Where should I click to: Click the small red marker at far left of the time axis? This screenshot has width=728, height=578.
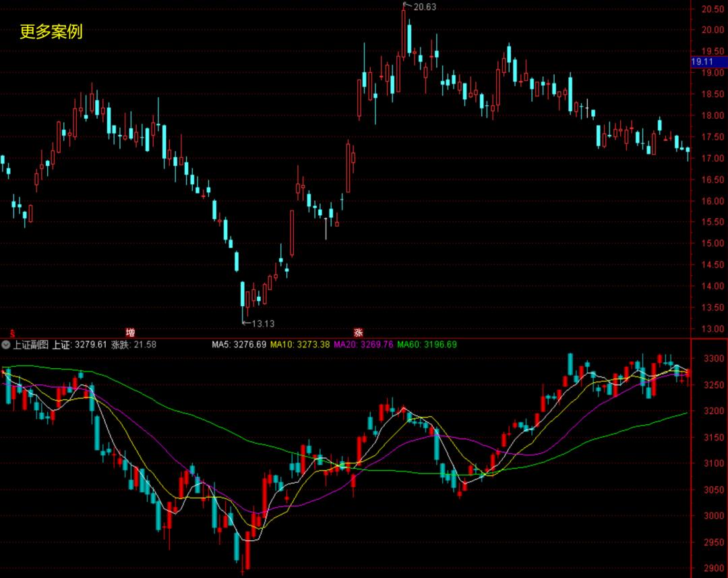click(11, 333)
